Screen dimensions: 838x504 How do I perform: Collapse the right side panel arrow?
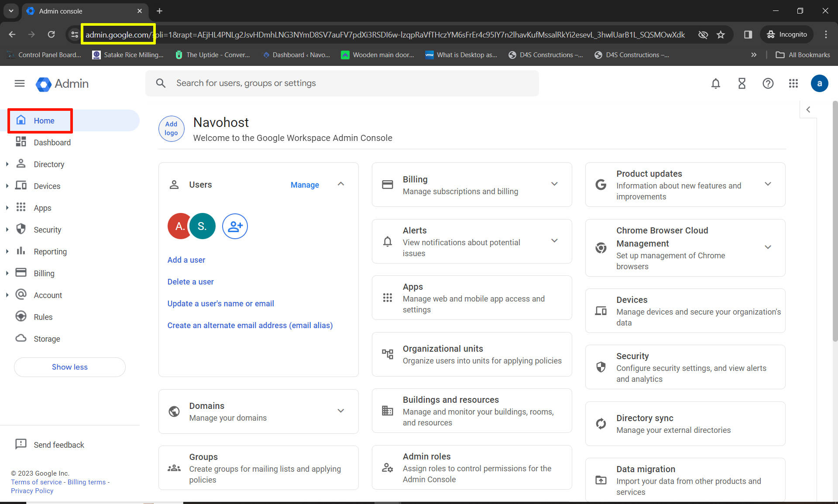808,110
